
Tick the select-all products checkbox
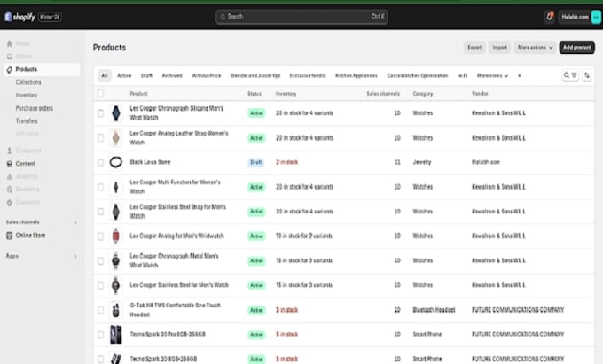click(101, 93)
